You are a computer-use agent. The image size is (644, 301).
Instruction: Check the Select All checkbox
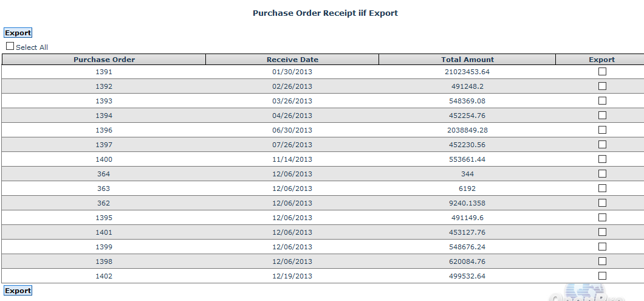tap(10, 46)
